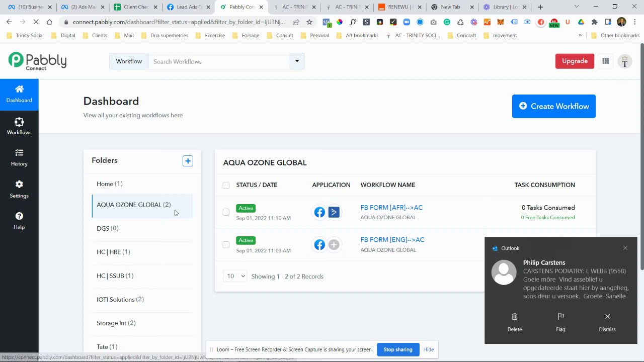Open the Workflow search dropdown arrow
Viewport: 644px width, 362px height.
(297, 61)
